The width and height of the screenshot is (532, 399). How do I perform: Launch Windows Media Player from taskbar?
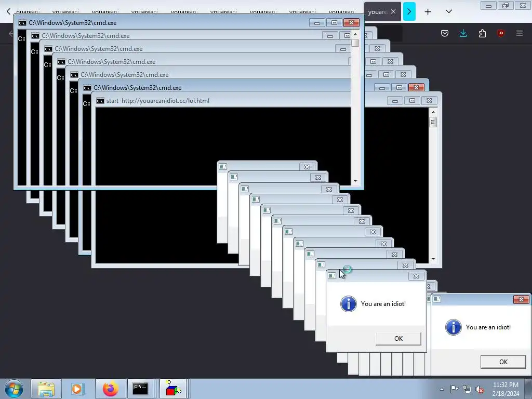[x=78, y=389]
